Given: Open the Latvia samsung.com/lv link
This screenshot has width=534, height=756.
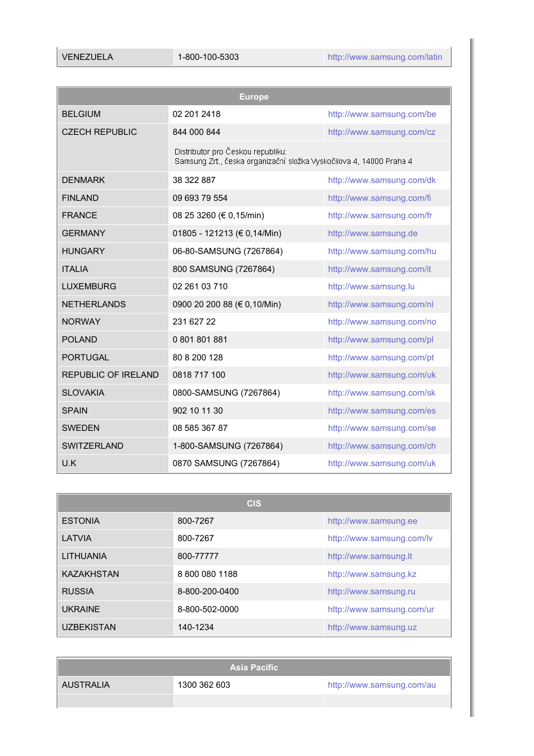Looking at the screenshot, I should (380, 538).
